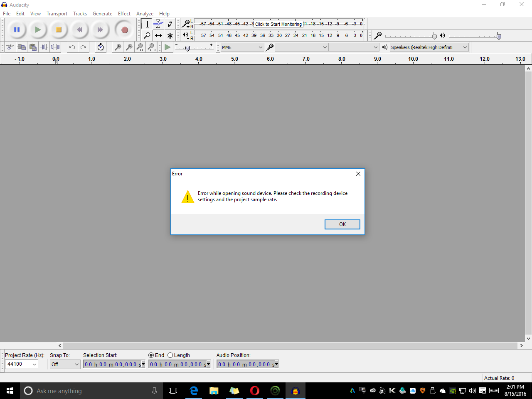Click the Play-at-speed green arrow
532x399 pixels.
pos(167,47)
